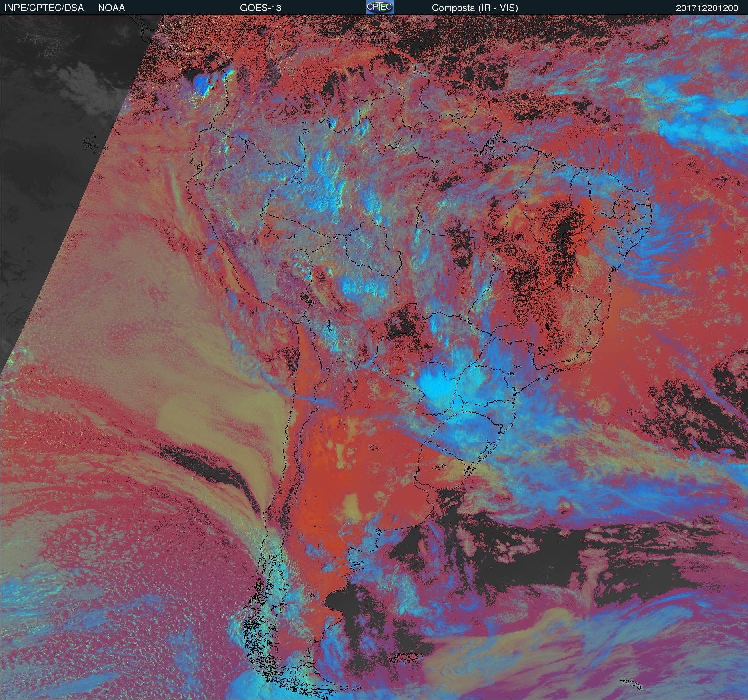
Task: Click the CPTEC logo in the header
Action: pos(380,7)
